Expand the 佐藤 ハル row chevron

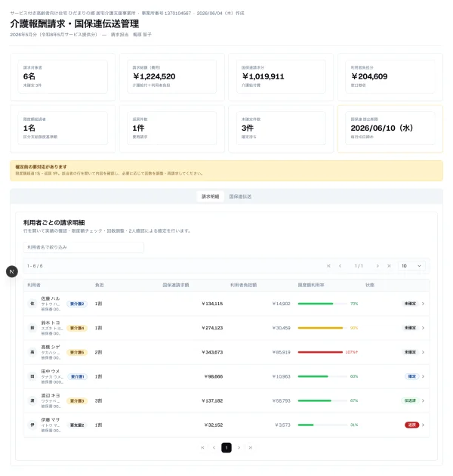423,304
